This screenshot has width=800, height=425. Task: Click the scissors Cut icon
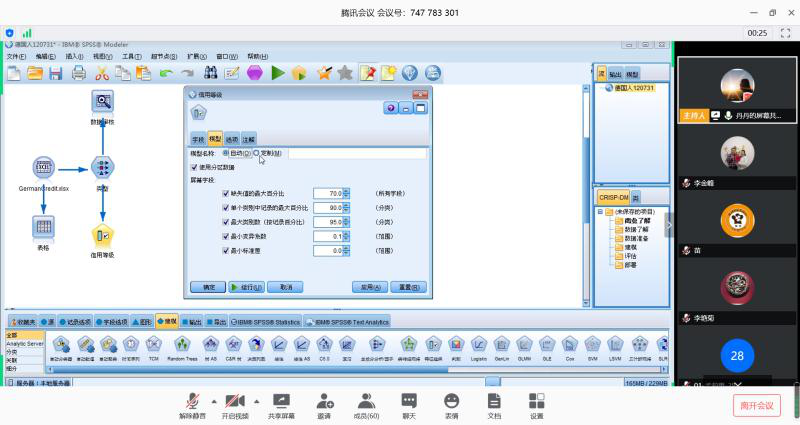point(101,72)
